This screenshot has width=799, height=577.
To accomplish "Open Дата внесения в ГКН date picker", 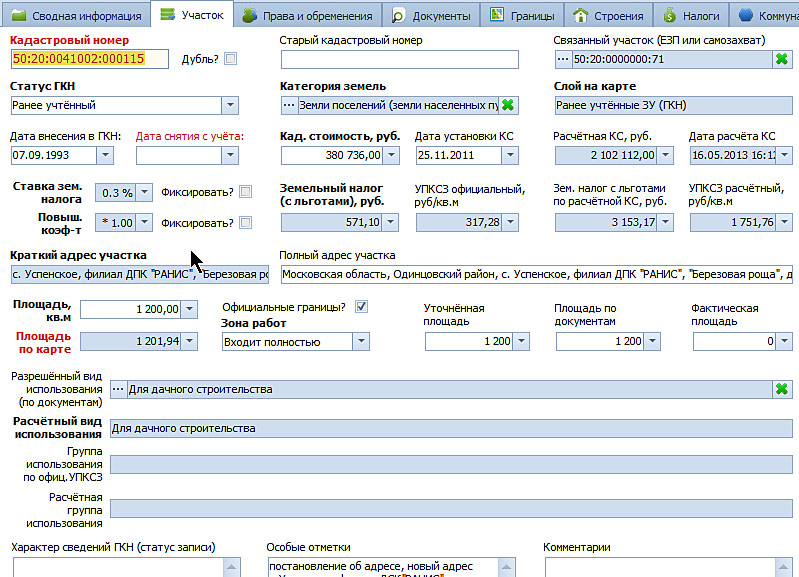I will coord(105,155).
